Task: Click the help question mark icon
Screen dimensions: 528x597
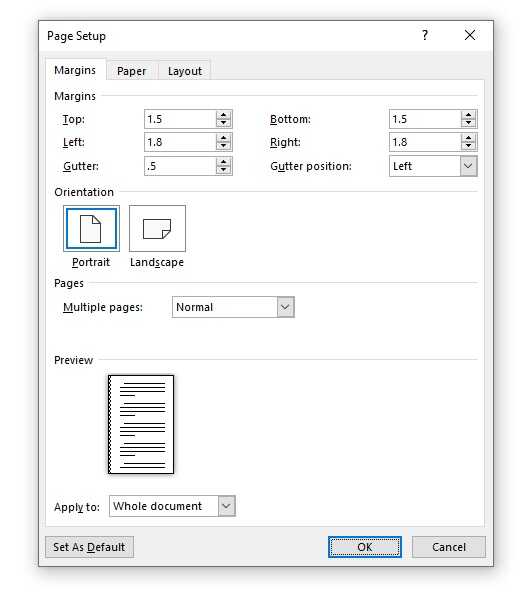Action: [425, 35]
